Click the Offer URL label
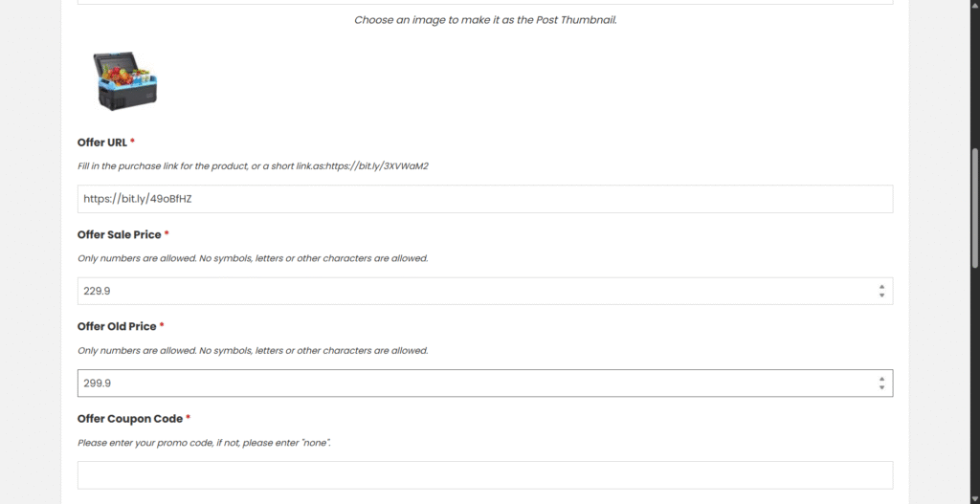This screenshot has width=980, height=504. pos(102,142)
